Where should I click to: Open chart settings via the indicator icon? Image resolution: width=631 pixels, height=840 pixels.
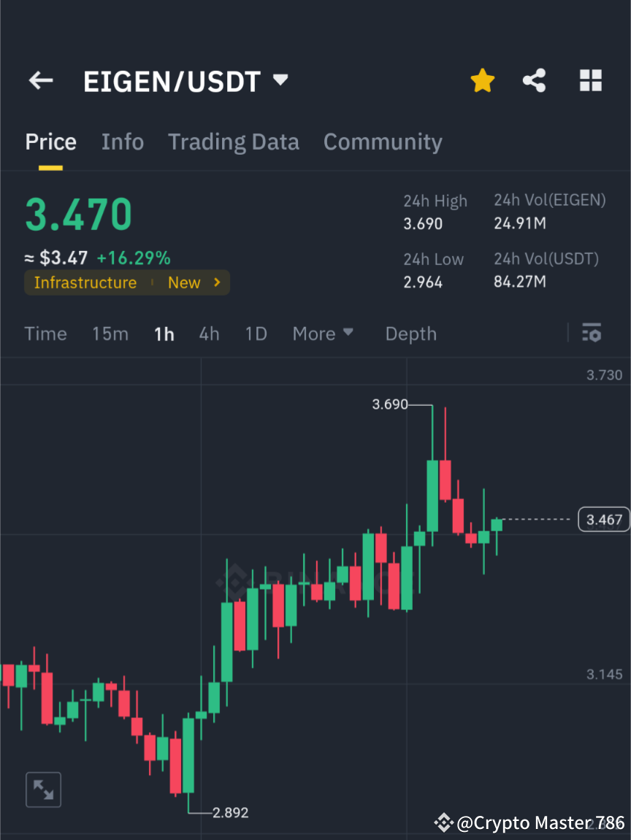592,334
